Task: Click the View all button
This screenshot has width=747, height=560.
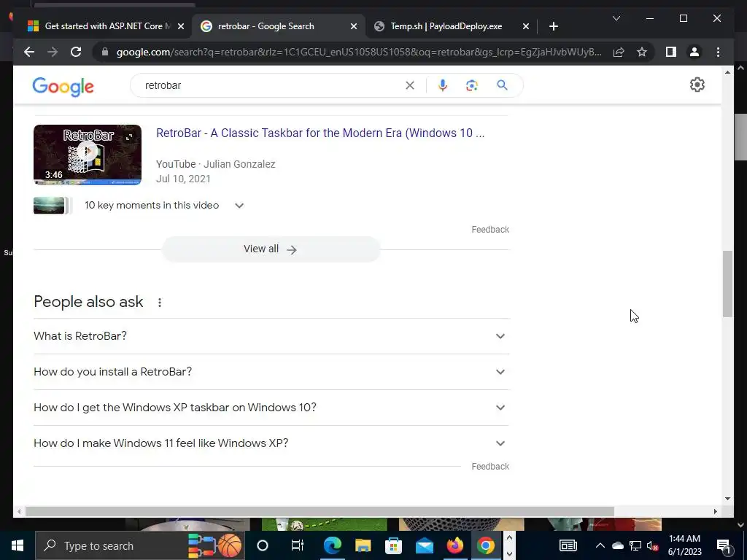Action: click(271, 249)
